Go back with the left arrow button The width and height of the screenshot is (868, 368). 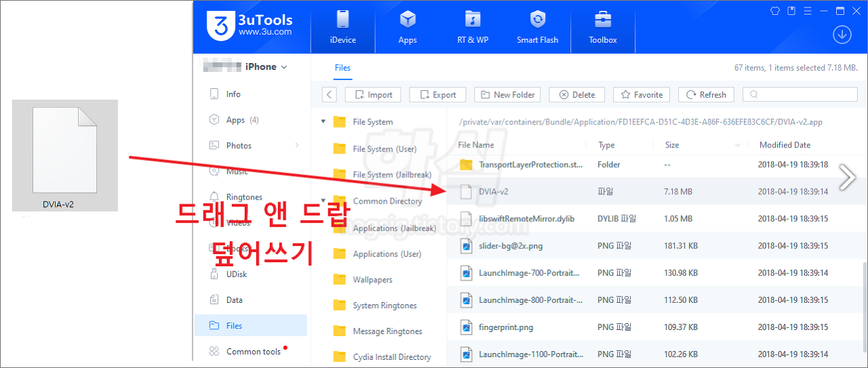[x=328, y=94]
